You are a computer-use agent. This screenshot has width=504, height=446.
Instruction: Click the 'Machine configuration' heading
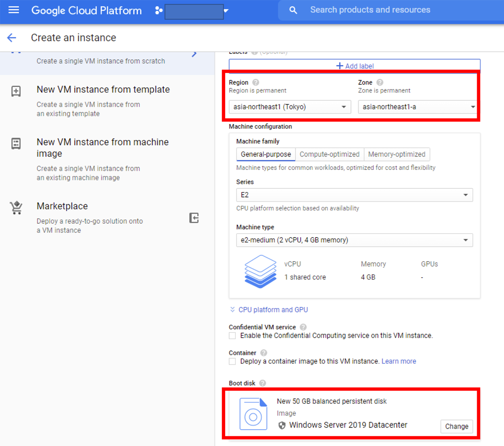(x=260, y=126)
